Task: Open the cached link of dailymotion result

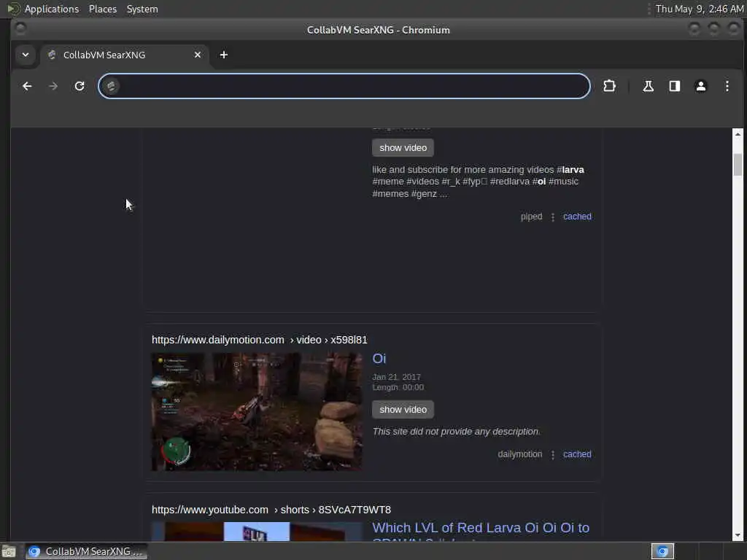Action: 577,454
